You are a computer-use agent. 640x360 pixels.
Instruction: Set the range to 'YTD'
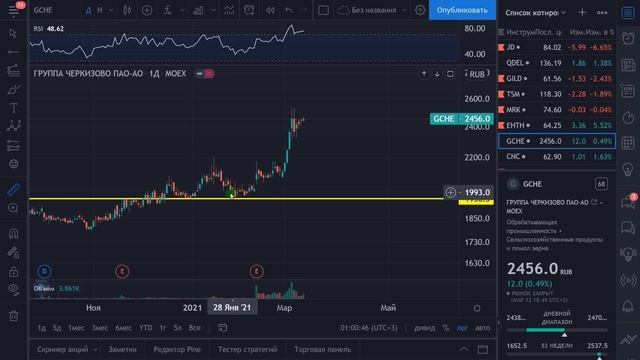point(145,328)
